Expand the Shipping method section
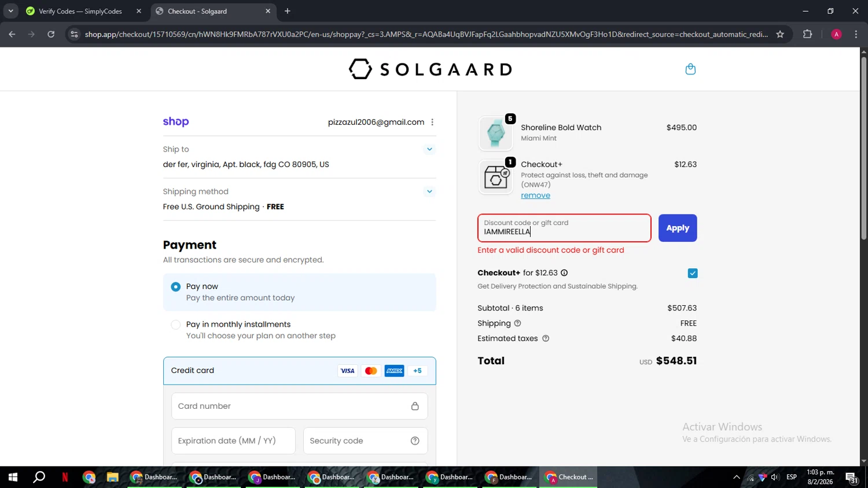The width and height of the screenshot is (868, 488). (429, 191)
